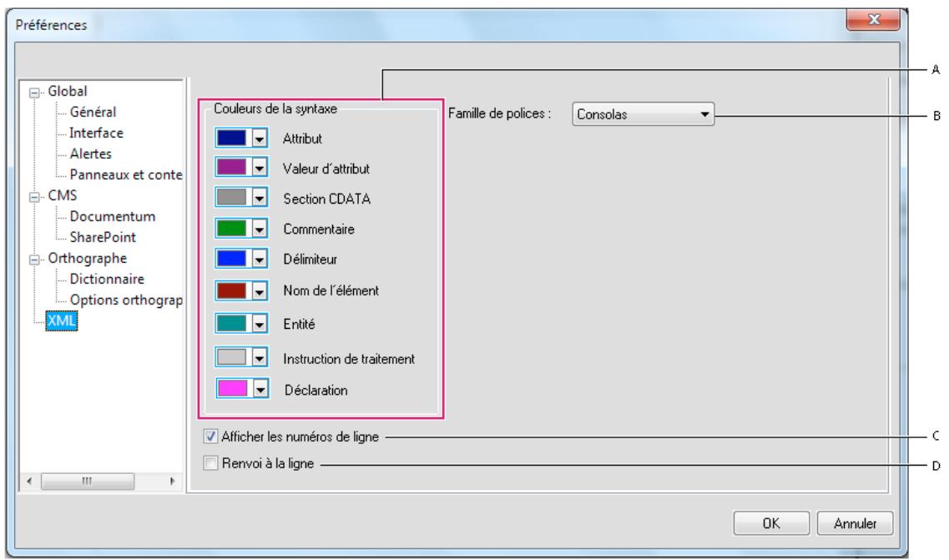Select Alertes in the preferences tree
Screen dimensions: 949x560
click(x=91, y=154)
